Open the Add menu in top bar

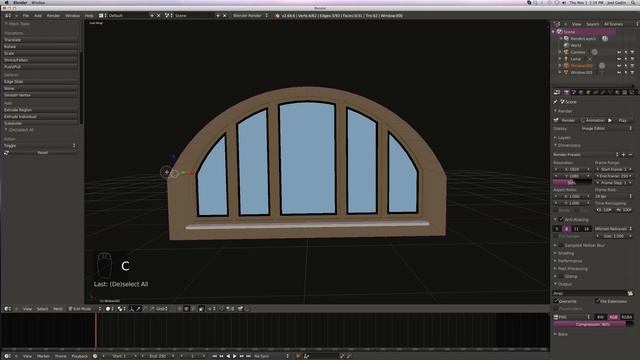coord(38,16)
